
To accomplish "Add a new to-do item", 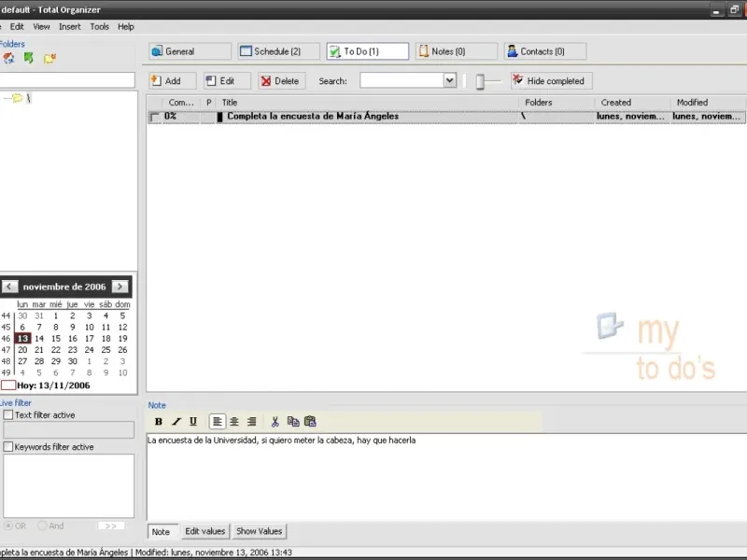I will tap(173, 81).
